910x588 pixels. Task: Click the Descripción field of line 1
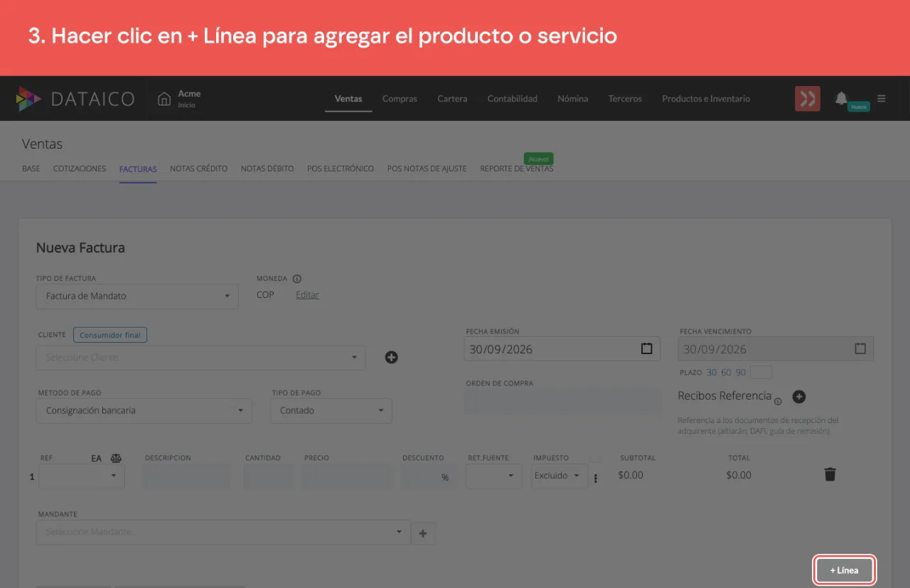(186, 476)
